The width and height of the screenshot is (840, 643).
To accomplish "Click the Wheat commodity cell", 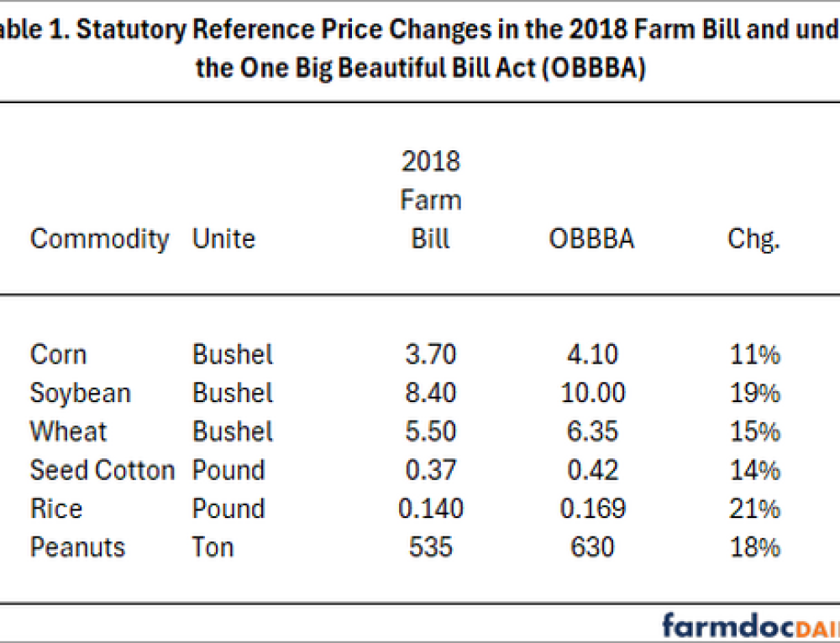I will 69,431.
